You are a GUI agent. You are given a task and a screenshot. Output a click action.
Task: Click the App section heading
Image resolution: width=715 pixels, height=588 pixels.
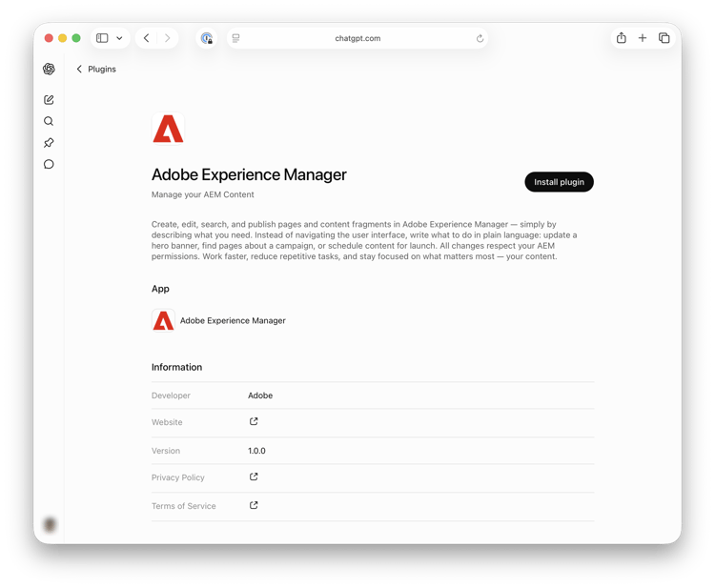point(160,289)
